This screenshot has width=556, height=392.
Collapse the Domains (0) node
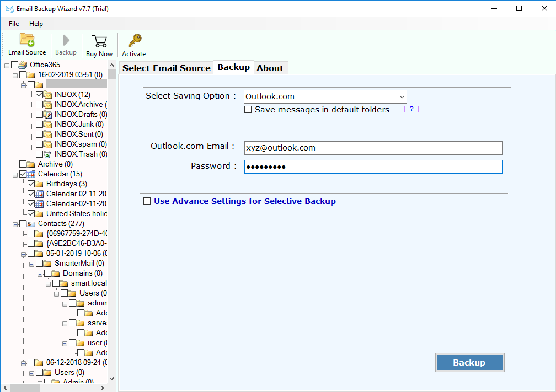coord(40,274)
